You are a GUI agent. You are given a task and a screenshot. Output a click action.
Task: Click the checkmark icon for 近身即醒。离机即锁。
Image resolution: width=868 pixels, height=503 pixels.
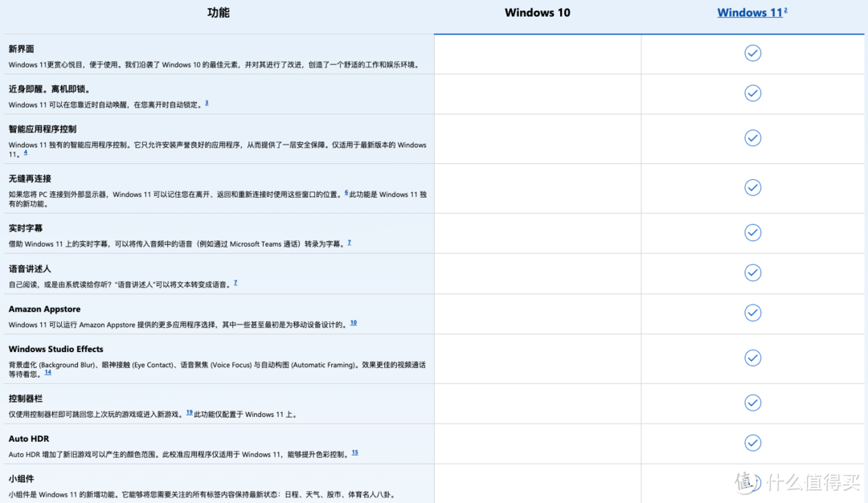(x=752, y=93)
